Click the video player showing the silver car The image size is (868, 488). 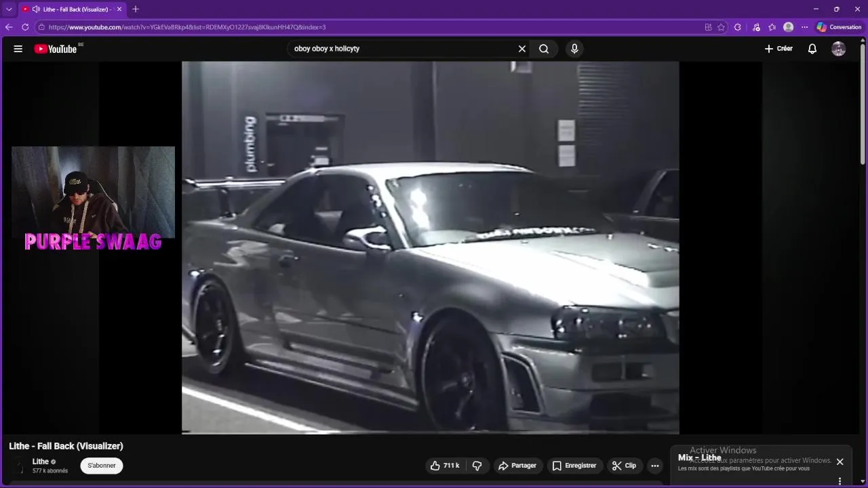(x=430, y=247)
